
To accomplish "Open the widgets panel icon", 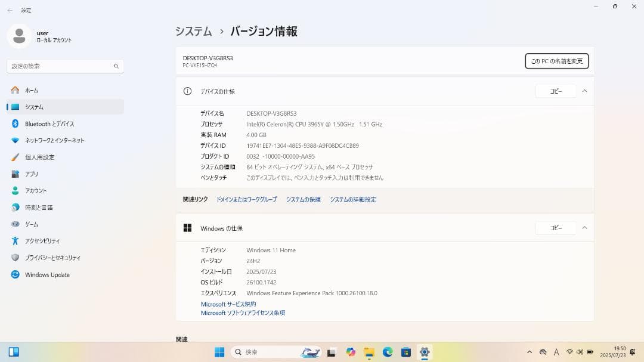I will (14, 352).
